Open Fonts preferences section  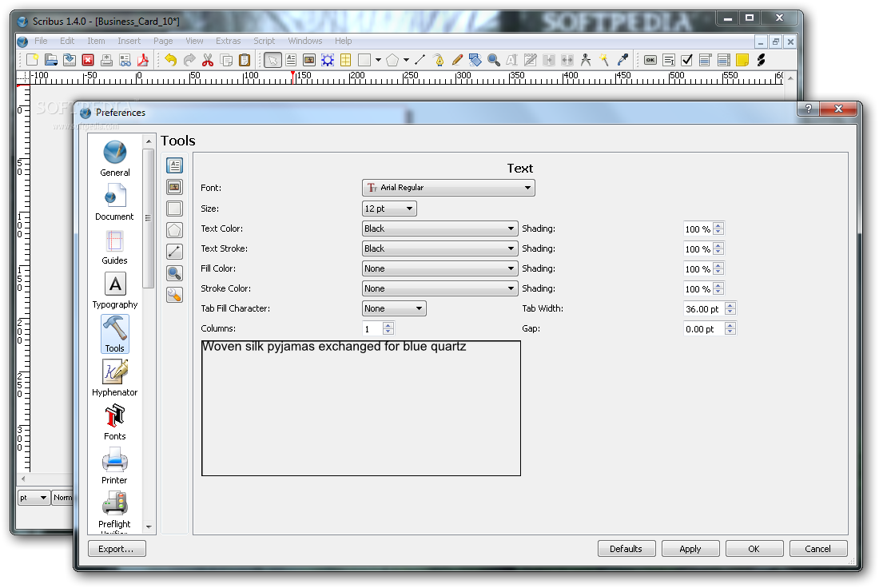pyautogui.click(x=114, y=422)
